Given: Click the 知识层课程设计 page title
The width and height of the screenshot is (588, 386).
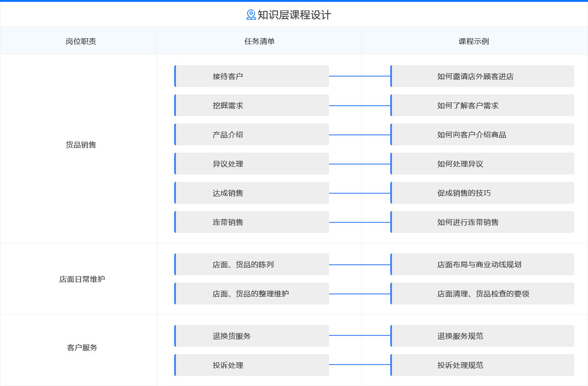Looking at the screenshot, I should [294, 15].
